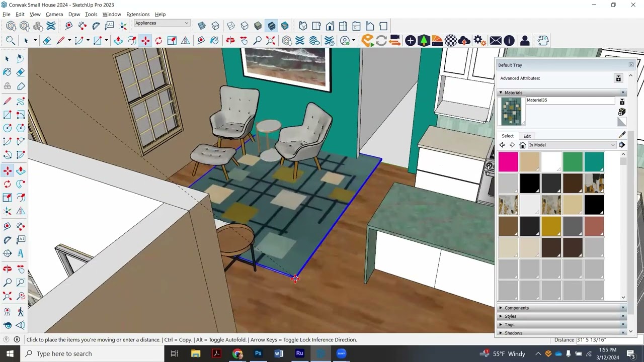
Task: Select the Offset tool in the top toolbar
Action: click(131, 41)
